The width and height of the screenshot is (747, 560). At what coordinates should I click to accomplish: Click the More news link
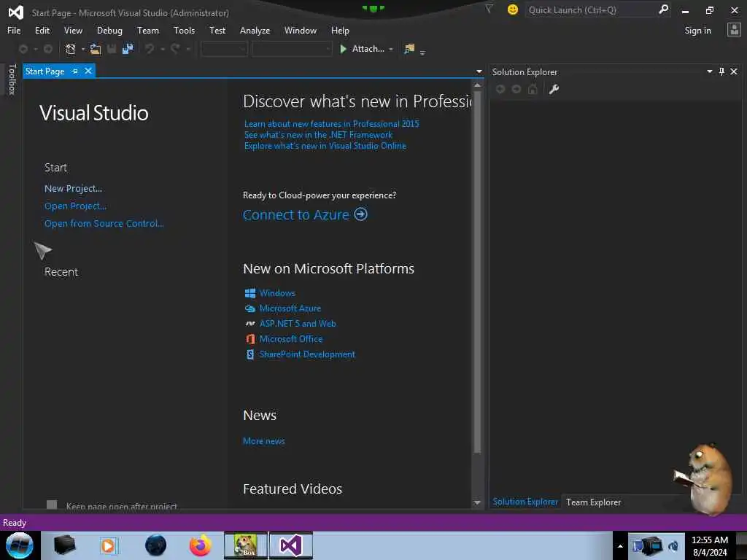pyautogui.click(x=264, y=441)
